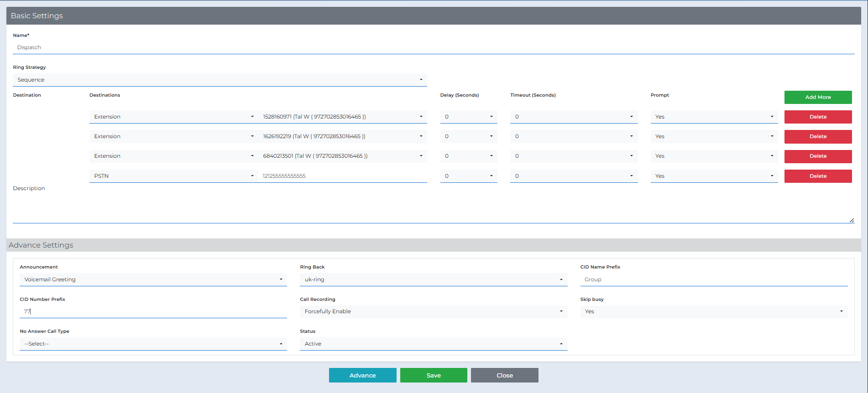This screenshot has height=393, width=868.
Task: Open extension selector showing 1528160971
Action: pos(342,117)
